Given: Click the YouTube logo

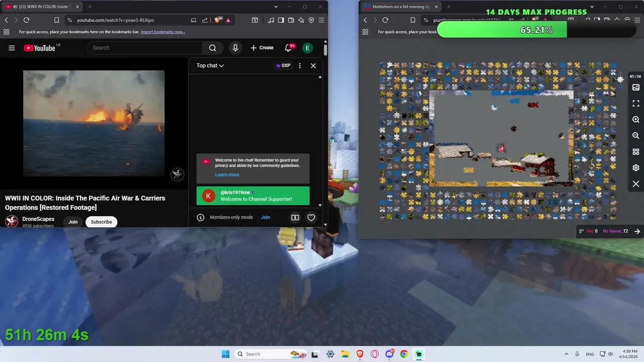Looking at the screenshot, I should [40, 48].
